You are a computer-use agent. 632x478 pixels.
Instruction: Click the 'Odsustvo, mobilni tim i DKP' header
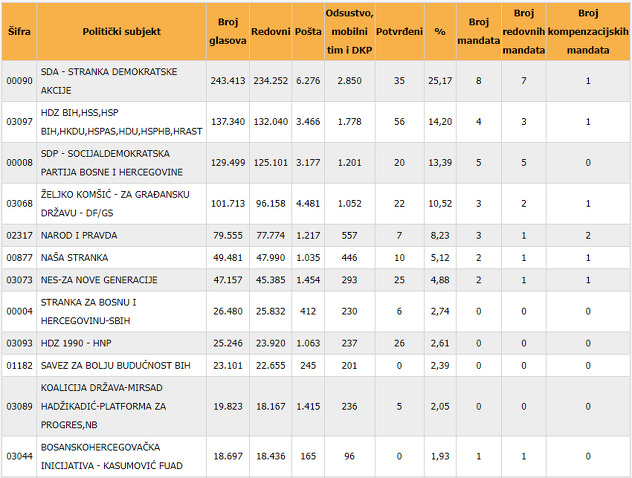(349, 31)
